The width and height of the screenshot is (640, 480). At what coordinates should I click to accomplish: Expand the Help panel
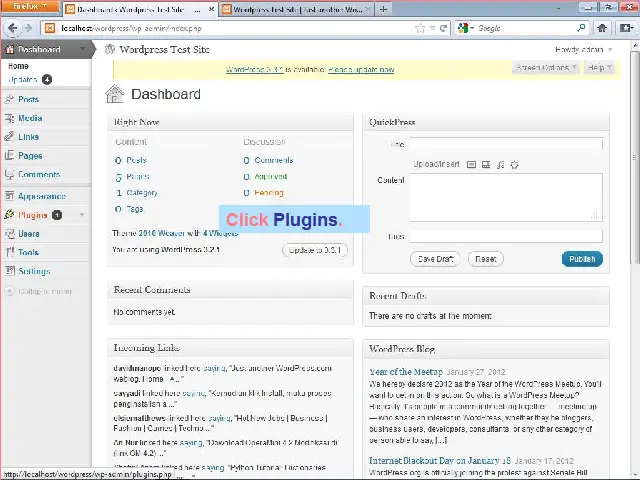(x=599, y=67)
